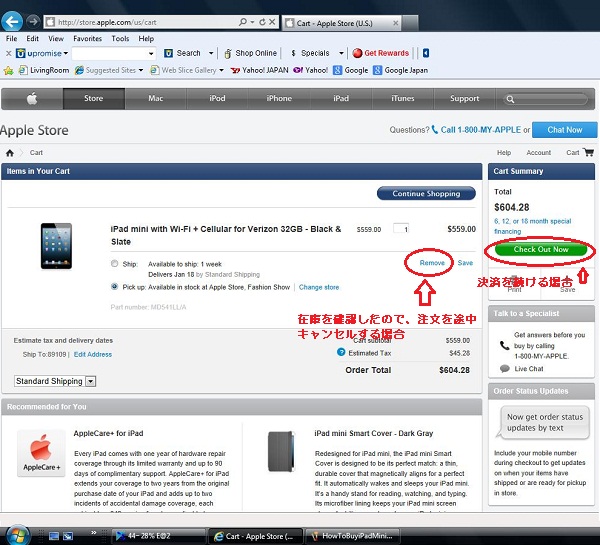Viewport: 600px width, 545px height.
Task: Click the browser Forward arrow button
Action: click(x=33, y=21)
